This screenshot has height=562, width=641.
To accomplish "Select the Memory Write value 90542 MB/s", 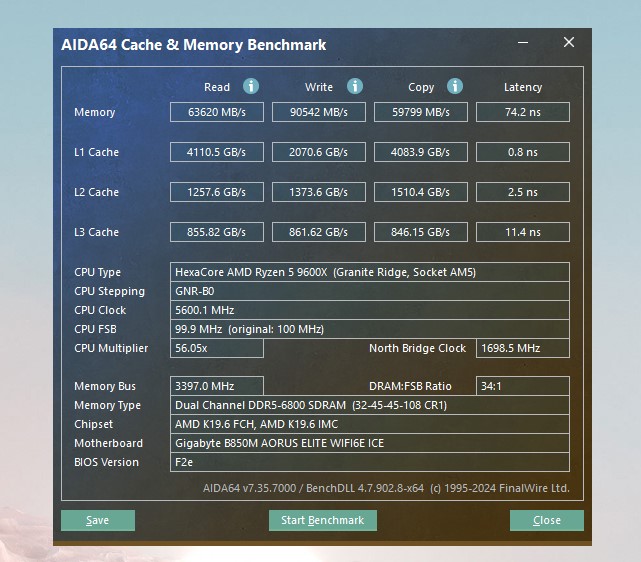I will click(x=318, y=112).
